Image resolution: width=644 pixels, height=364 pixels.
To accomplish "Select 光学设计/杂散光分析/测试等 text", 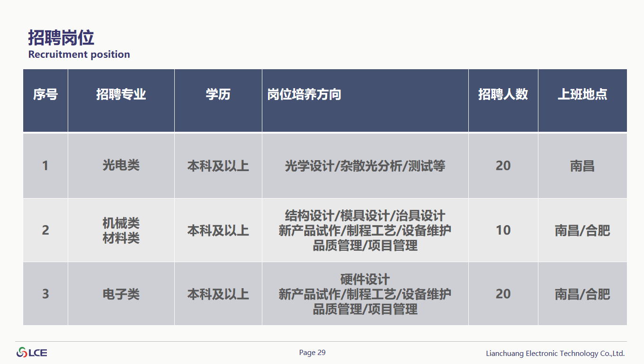I will pos(365,166).
